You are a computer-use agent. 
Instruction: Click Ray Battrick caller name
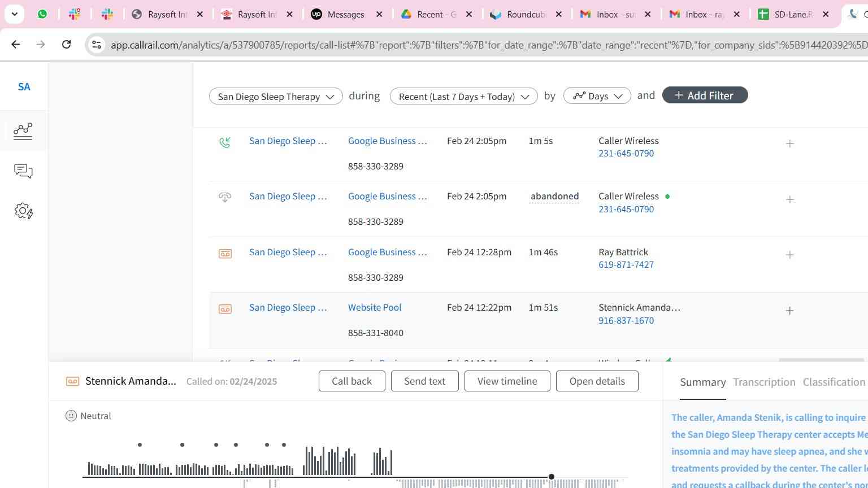point(623,252)
